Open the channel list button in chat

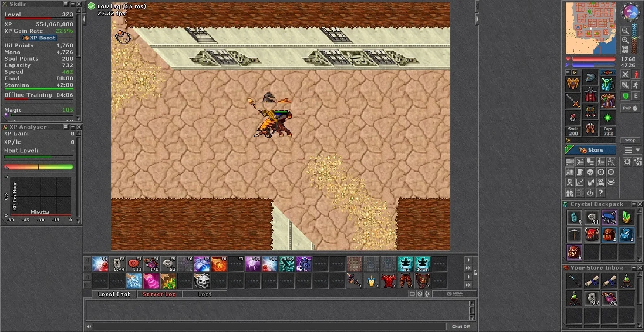(x=412, y=294)
